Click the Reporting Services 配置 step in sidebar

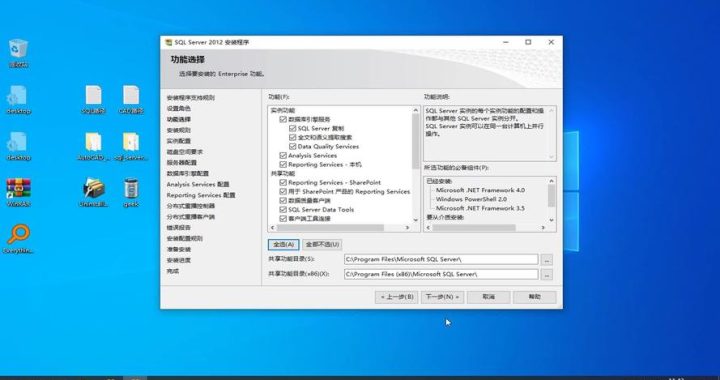[x=201, y=195]
